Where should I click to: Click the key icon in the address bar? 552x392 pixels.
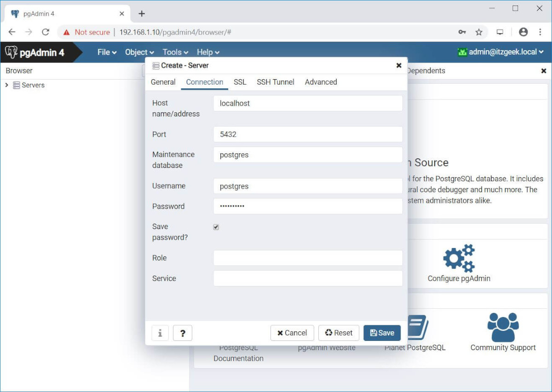click(x=462, y=32)
